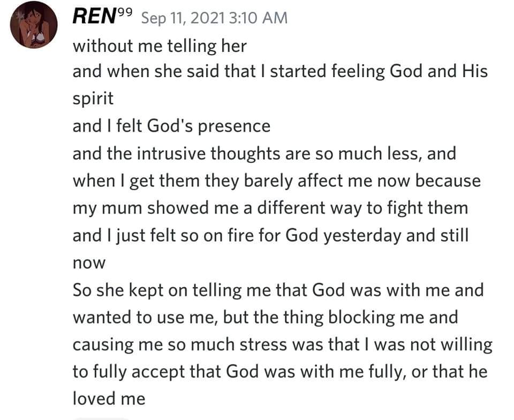This screenshot has height=420, width=514.
Task: Select the "to fully accept that God" line
Action: click(279, 371)
